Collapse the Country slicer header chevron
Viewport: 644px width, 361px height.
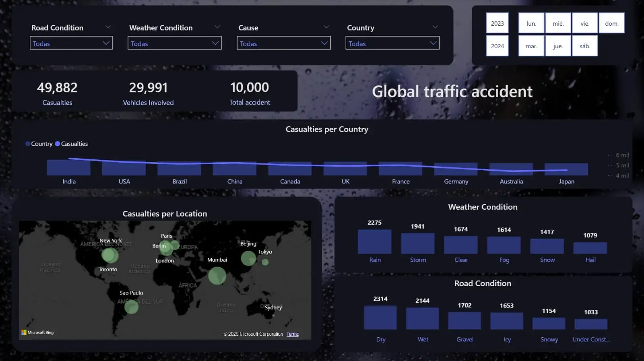[x=435, y=27]
